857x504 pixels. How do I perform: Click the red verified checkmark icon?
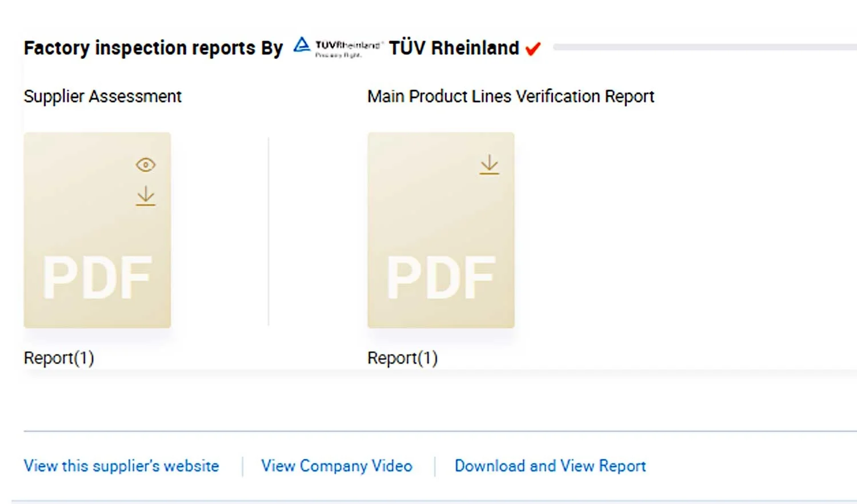pos(532,49)
